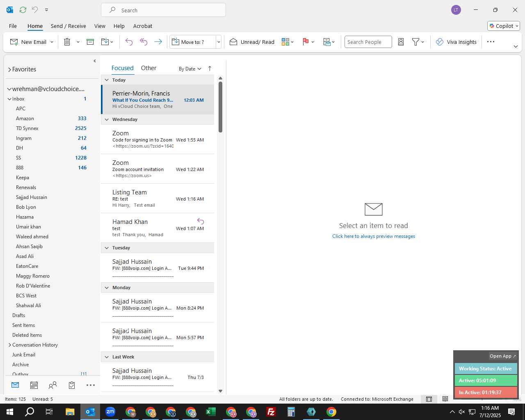525x420 pixels.
Task: Click the Forward arrow icon
Action: [x=158, y=42]
